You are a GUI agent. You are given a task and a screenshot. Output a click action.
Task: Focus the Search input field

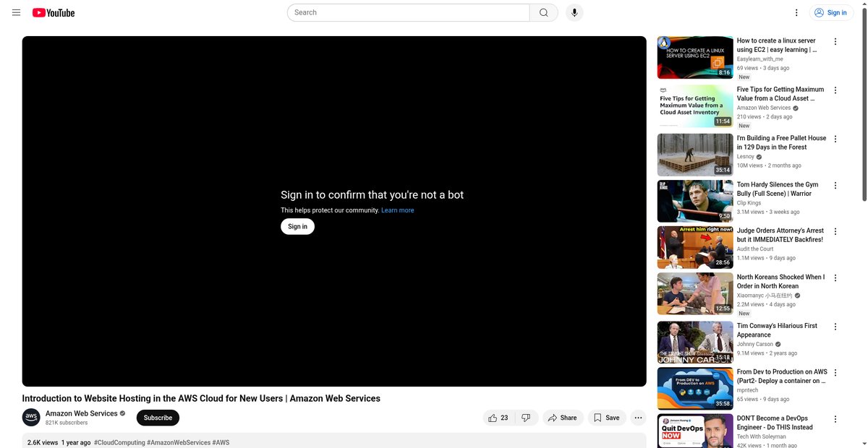[409, 12]
